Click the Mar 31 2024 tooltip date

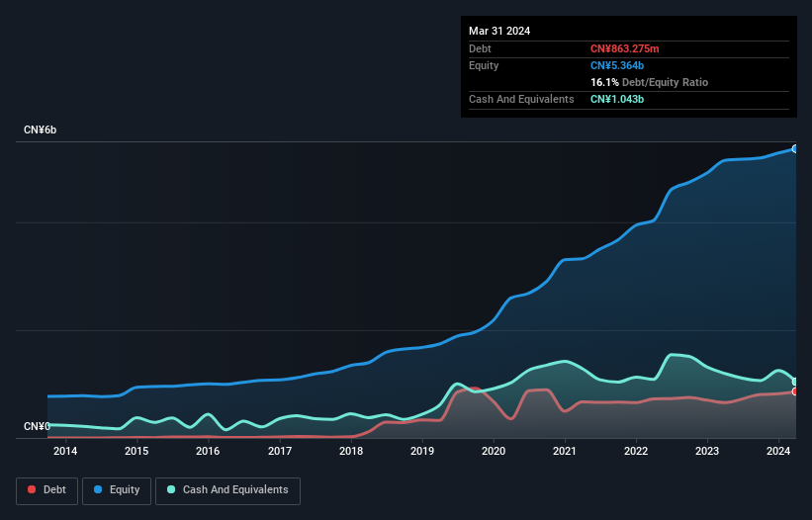click(499, 31)
